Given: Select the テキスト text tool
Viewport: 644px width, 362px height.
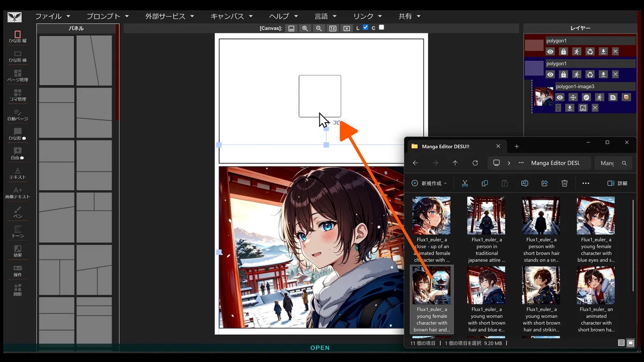Looking at the screenshot, I should tap(18, 173).
